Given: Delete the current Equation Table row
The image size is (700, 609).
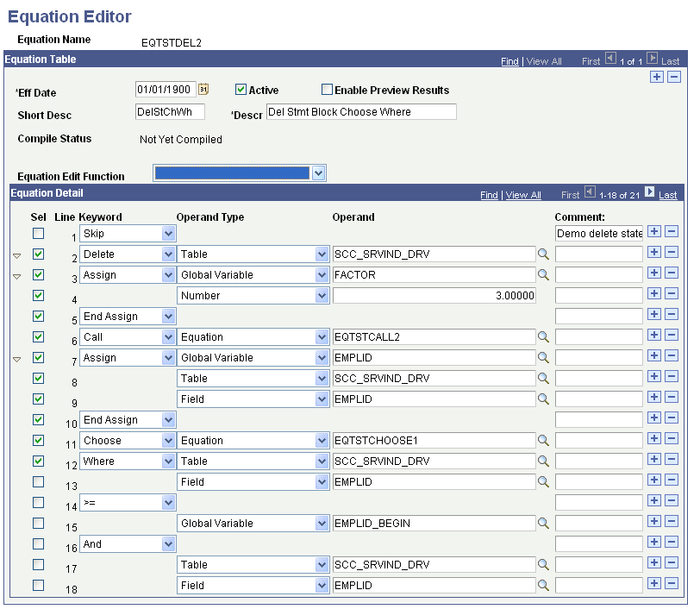Looking at the screenshot, I should pyautogui.click(x=673, y=76).
